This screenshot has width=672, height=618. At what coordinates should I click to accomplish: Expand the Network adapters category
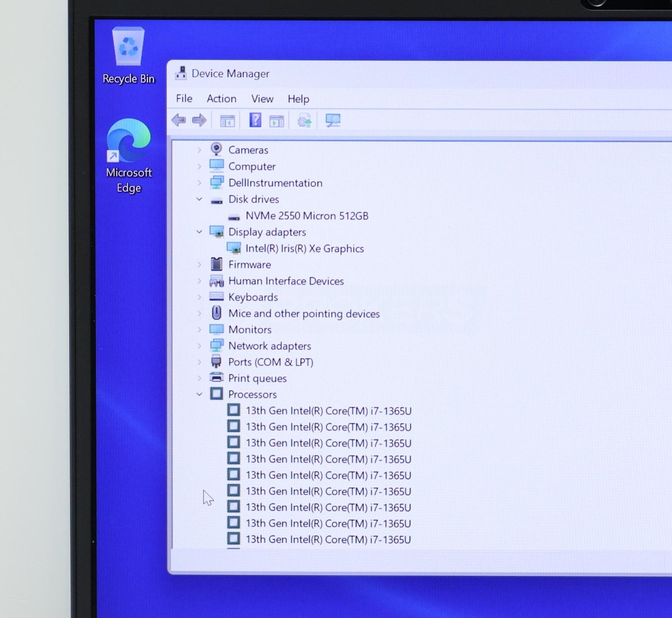pos(199,346)
